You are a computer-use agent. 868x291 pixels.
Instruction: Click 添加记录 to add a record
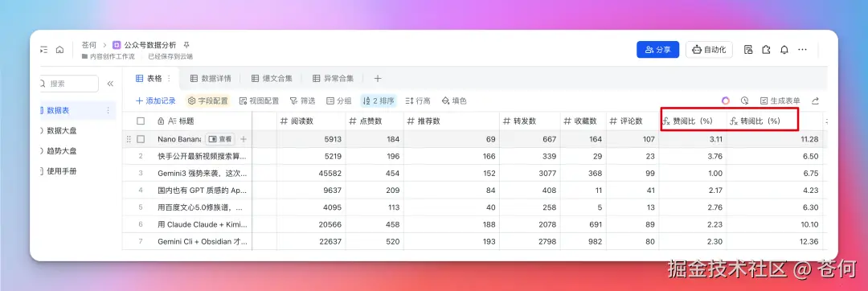coord(156,100)
